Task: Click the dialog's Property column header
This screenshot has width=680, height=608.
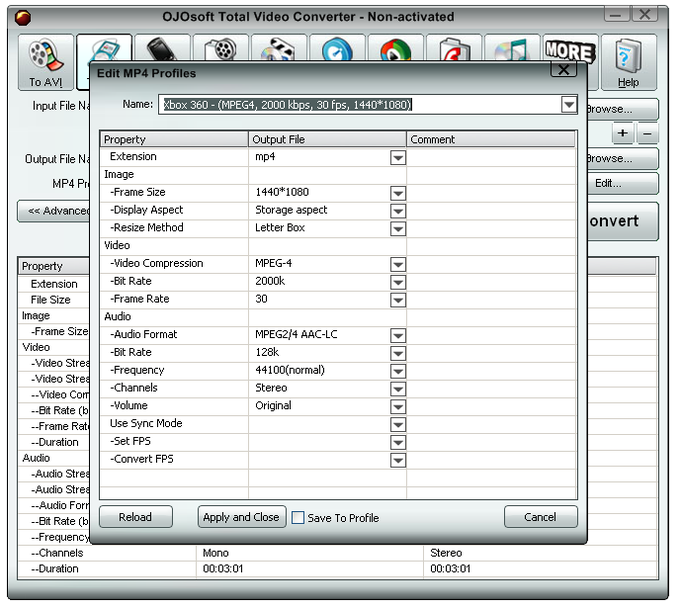Action: [174, 139]
